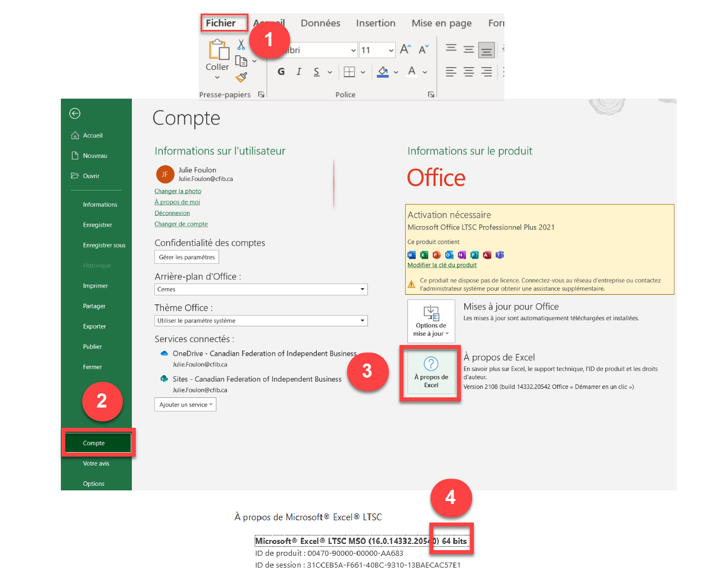The height and width of the screenshot is (580, 728).
Task: Align text left icon
Action: tap(451, 72)
